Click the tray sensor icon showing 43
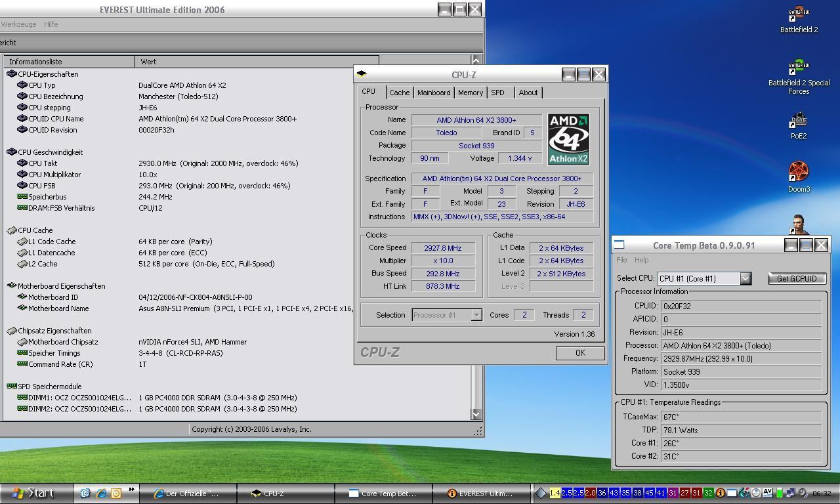840x504 pixels. (x=614, y=493)
